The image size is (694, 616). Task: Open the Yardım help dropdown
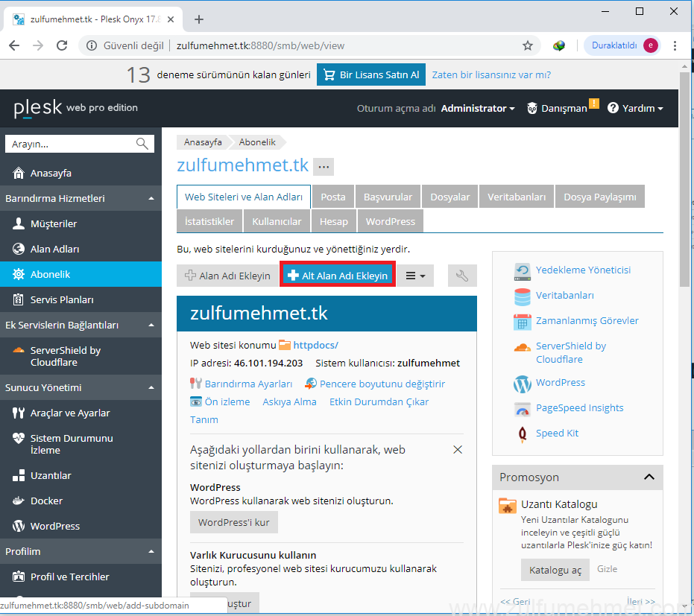point(635,108)
